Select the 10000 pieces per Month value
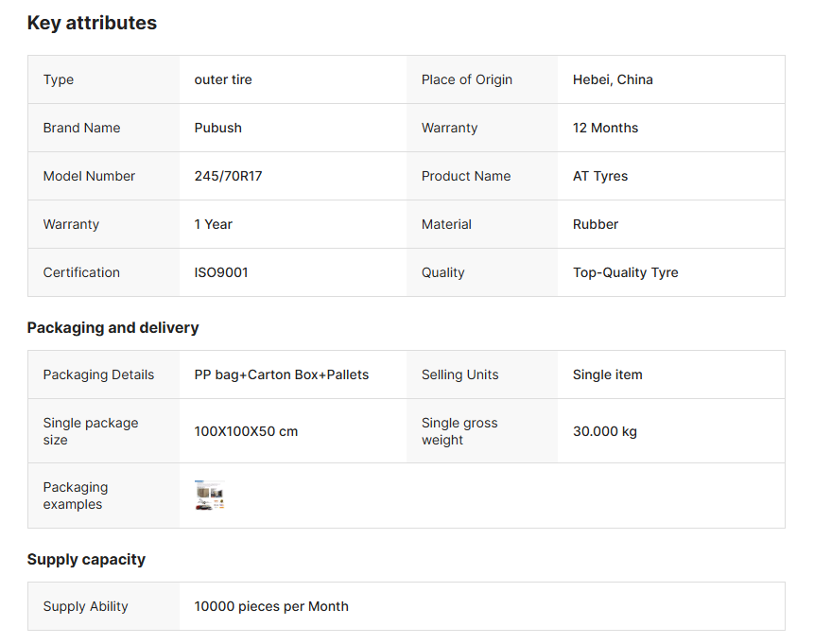This screenshot has height=644, width=814. pyautogui.click(x=271, y=606)
